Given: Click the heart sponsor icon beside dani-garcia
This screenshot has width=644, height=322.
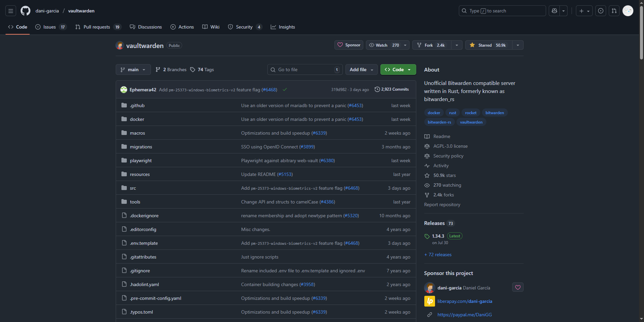Looking at the screenshot, I should click(x=518, y=287).
